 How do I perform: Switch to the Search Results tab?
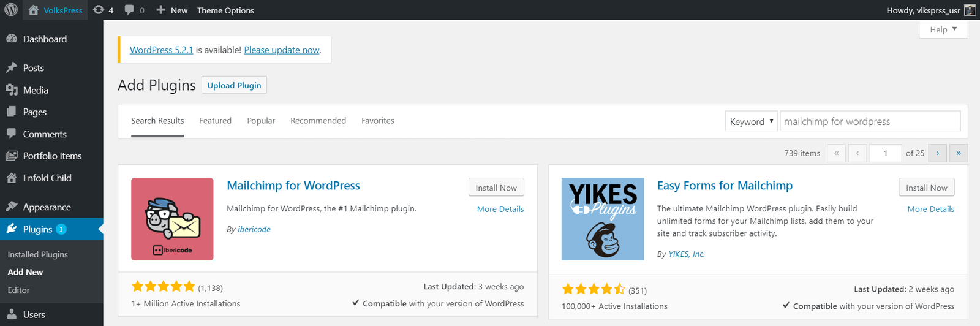[x=157, y=121]
